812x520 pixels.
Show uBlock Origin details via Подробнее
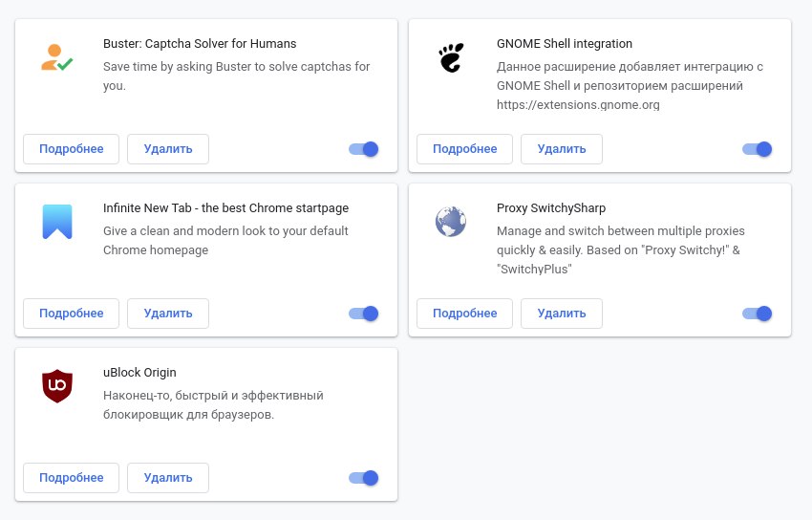pos(72,478)
